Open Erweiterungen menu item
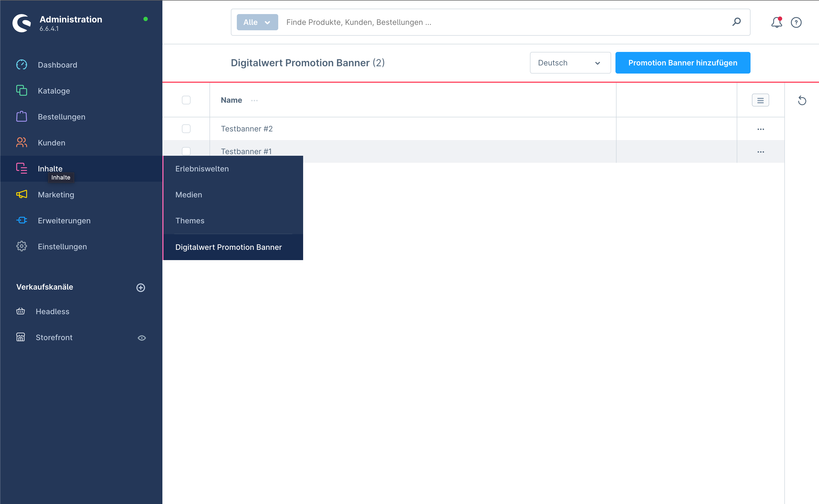The image size is (819, 504). coord(64,221)
